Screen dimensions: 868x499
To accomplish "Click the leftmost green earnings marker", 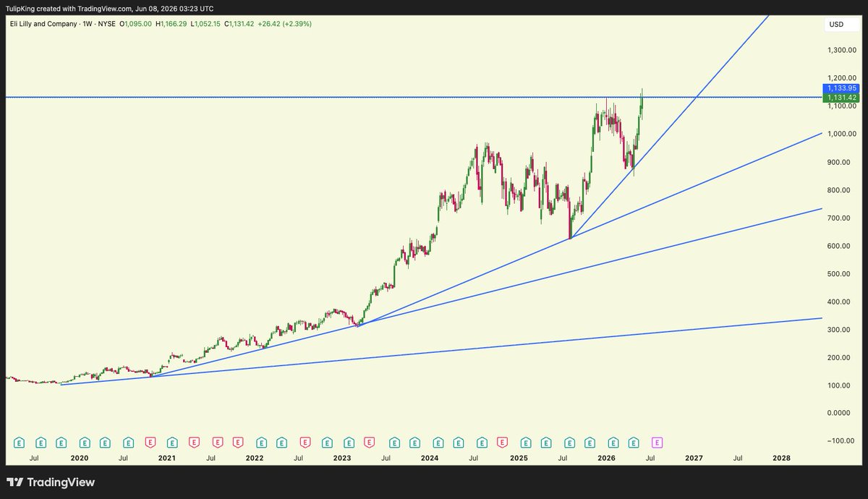I will [20, 442].
